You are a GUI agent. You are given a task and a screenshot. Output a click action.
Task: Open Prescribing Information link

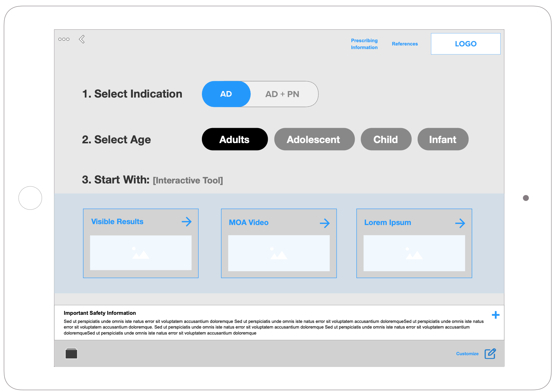[364, 44]
